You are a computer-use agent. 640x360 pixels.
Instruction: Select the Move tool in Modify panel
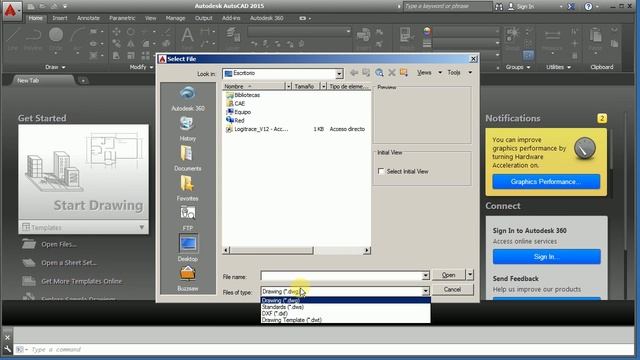[x=116, y=32]
